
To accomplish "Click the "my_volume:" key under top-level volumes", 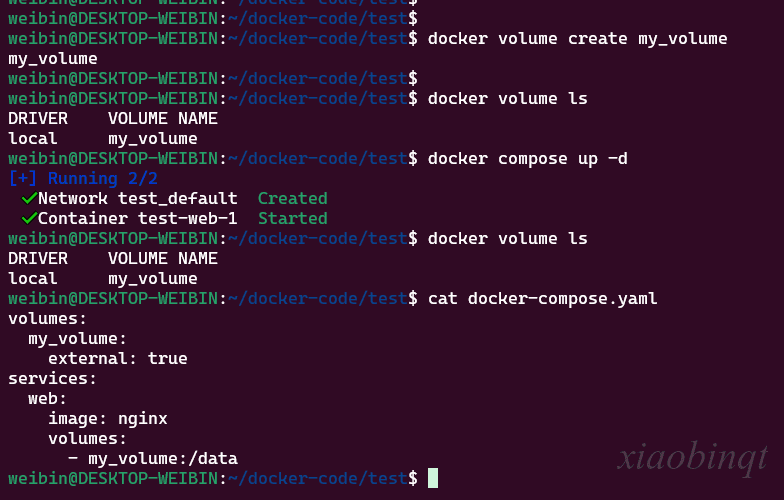I will pos(77,339).
